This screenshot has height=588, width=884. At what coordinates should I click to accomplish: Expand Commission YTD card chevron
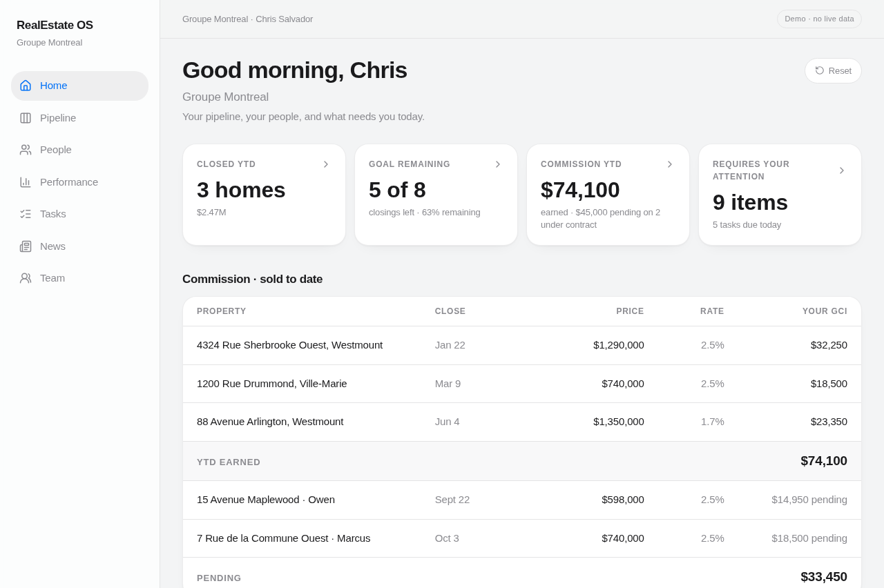670,164
